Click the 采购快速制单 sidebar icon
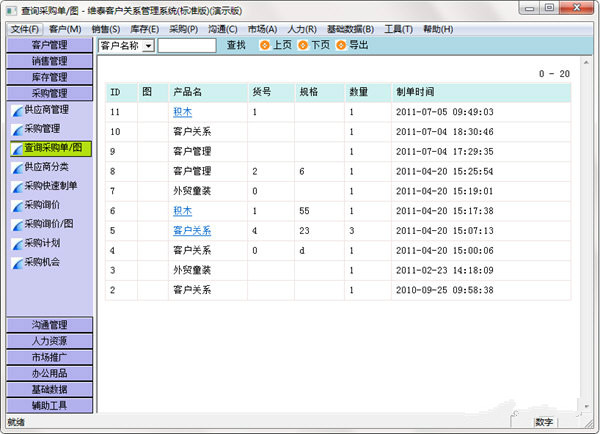600x434 pixels. pos(18,187)
